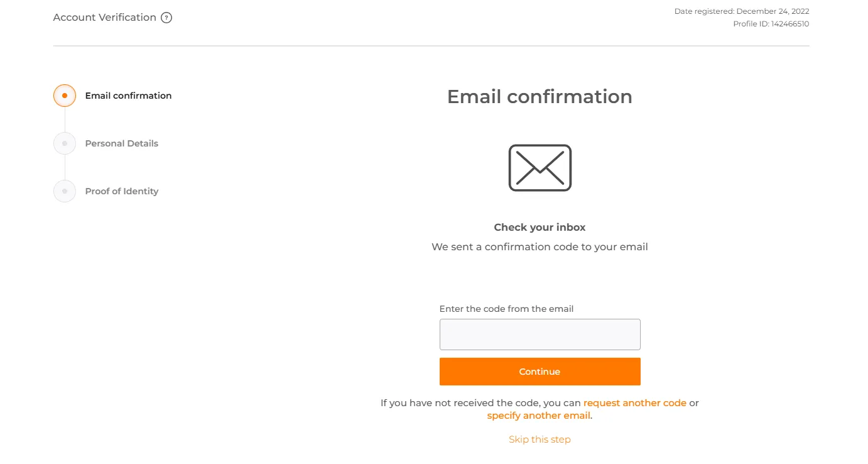The height and width of the screenshot is (464, 868).
Task: Click the Enter the code field label
Action: pyautogui.click(x=506, y=309)
